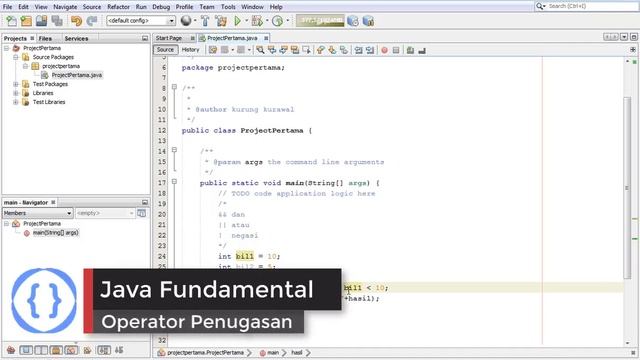Click the editor vertical scrollbar

click(x=628, y=188)
